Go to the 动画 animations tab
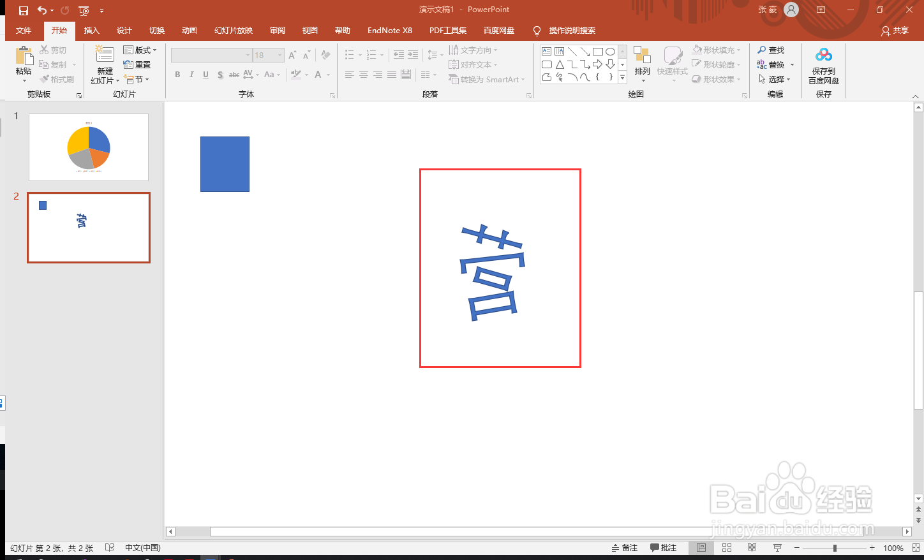The height and width of the screenshot is (560, 924). tap(190, 30)
